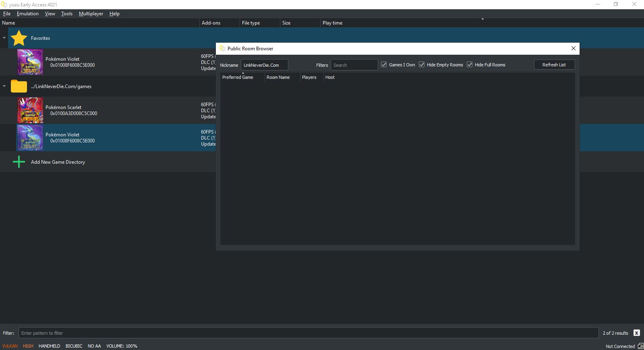Image resolution: width=644 pixels, height=350 pixels.
Task: Open the Emulation menu
Action: (x=28, y=14)
